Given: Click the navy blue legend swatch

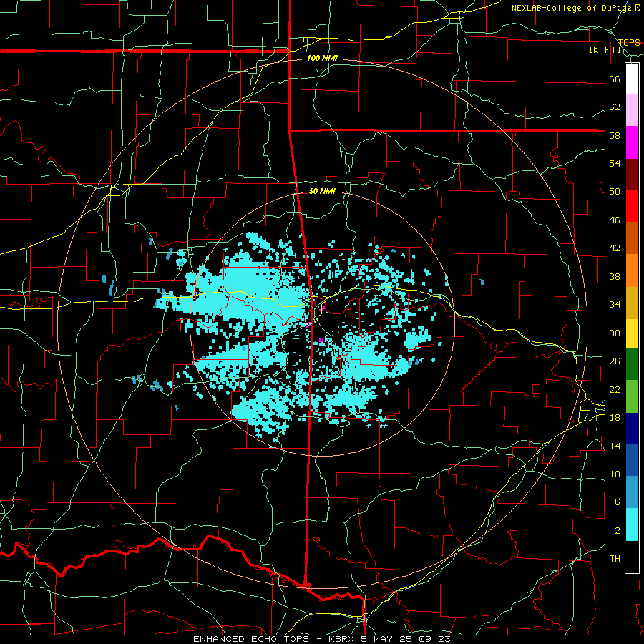Looking at the screenshot, I should click(632, 429).
